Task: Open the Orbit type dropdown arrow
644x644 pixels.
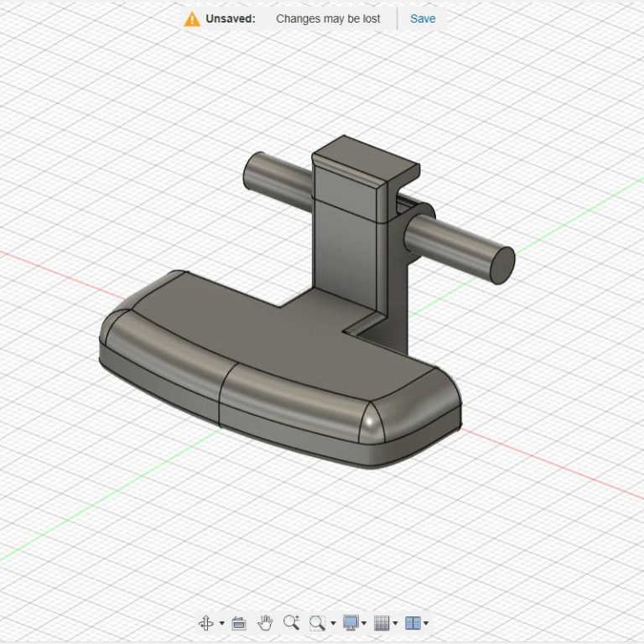Action: tap(221, 623)
